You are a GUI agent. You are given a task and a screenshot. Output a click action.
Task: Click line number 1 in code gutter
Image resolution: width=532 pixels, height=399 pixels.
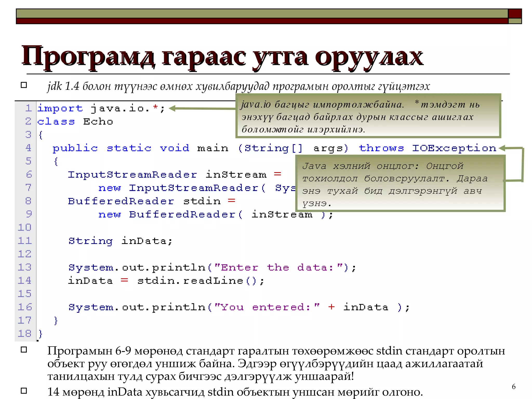tap(29, 108)
